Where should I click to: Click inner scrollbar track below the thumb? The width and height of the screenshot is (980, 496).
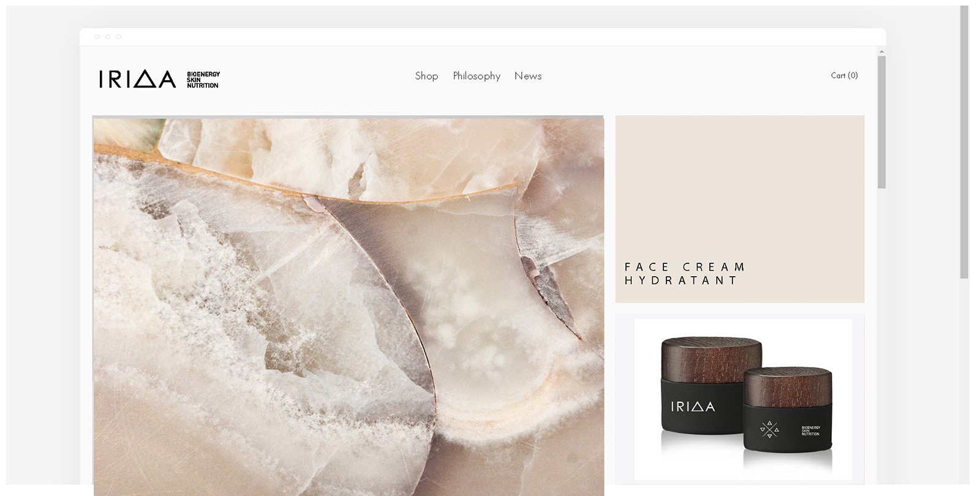click(x=881, y=337)
